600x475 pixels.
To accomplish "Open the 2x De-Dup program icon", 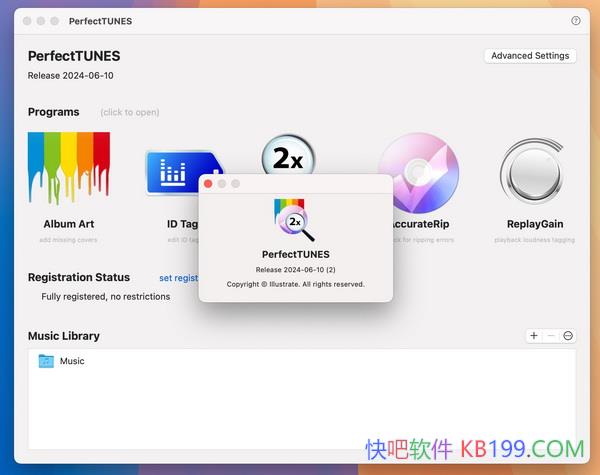I will click(x=288, y=155).
